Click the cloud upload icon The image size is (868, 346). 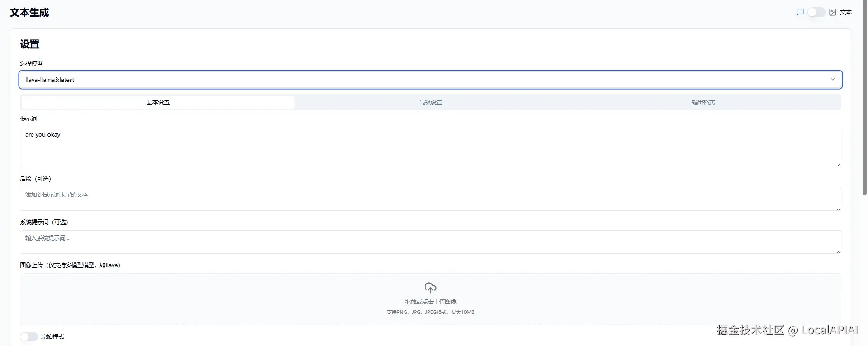[x=430, y=288]
